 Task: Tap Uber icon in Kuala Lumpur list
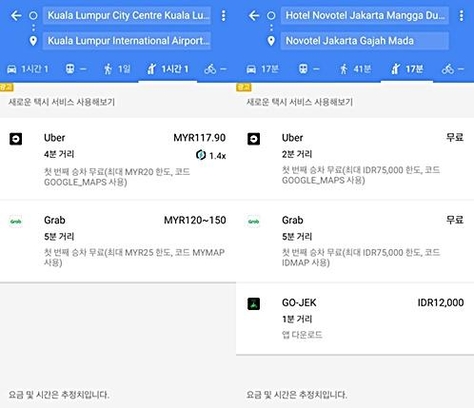pos(16,139)
